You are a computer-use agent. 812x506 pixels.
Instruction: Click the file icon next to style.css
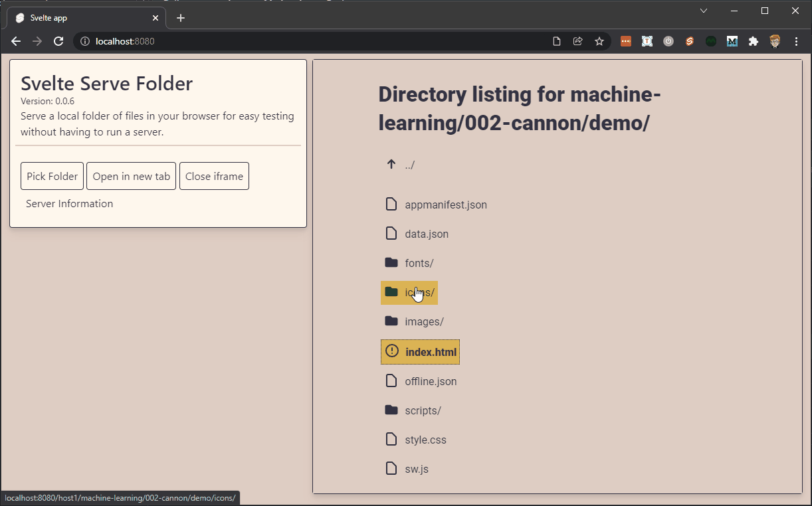(x=391, y=439)
